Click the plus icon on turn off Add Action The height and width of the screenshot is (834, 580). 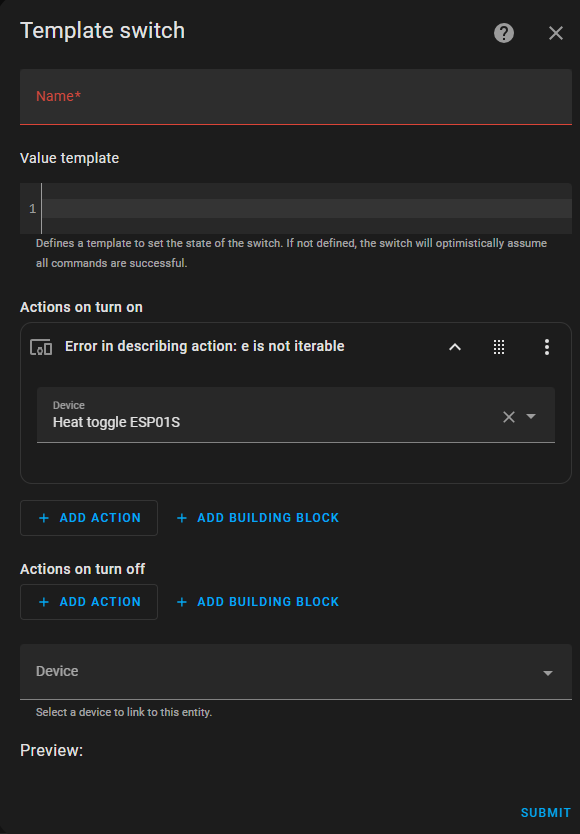tap(44, 602)
